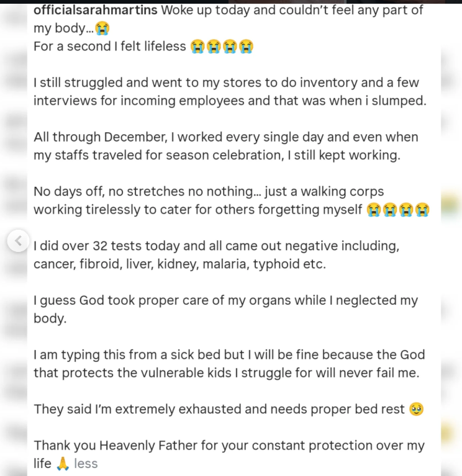This screenshot has width=462, height=476.
Task: Click the praying hands emoji beside "life"
Action: coord(63,464)
